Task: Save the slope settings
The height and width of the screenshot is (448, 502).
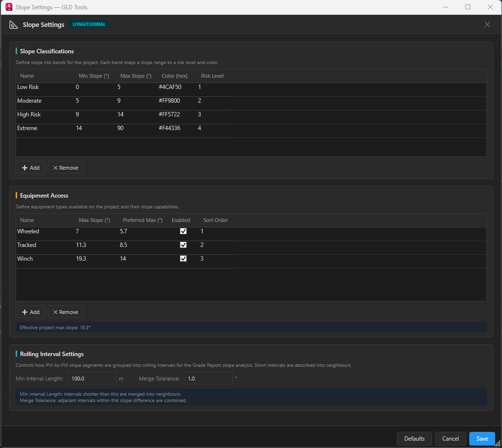Action: tap(482, 439)
